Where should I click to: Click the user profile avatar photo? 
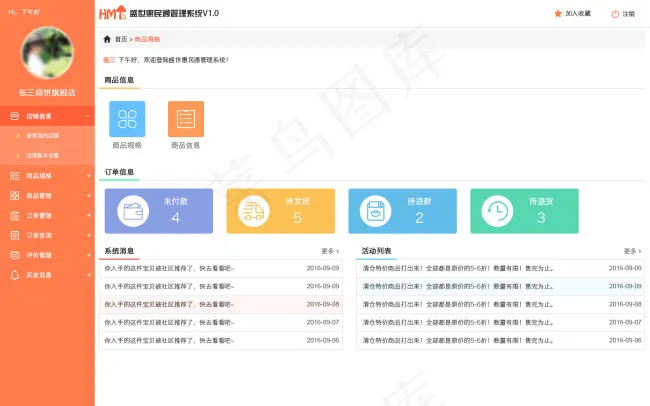[x=47, y=53]
